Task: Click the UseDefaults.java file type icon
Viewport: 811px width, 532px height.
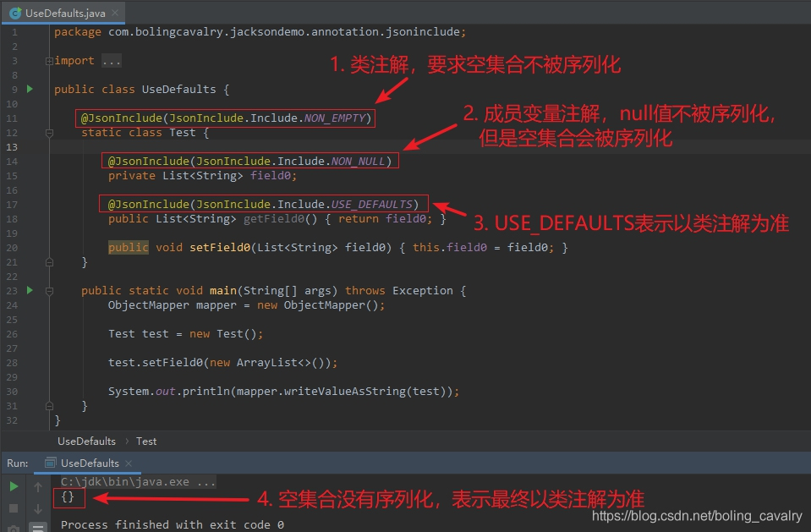Action: tap(15, 13)
